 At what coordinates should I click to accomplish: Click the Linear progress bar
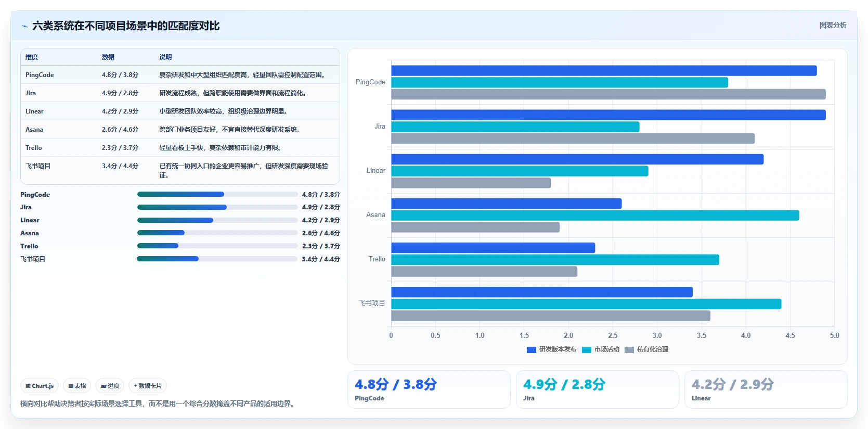coord(217,220)
